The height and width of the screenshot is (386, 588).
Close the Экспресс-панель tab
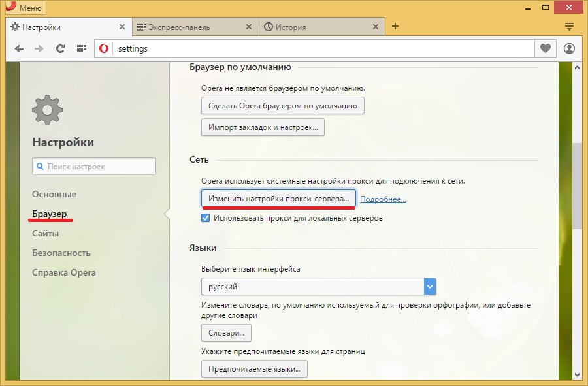pos(249,27)
